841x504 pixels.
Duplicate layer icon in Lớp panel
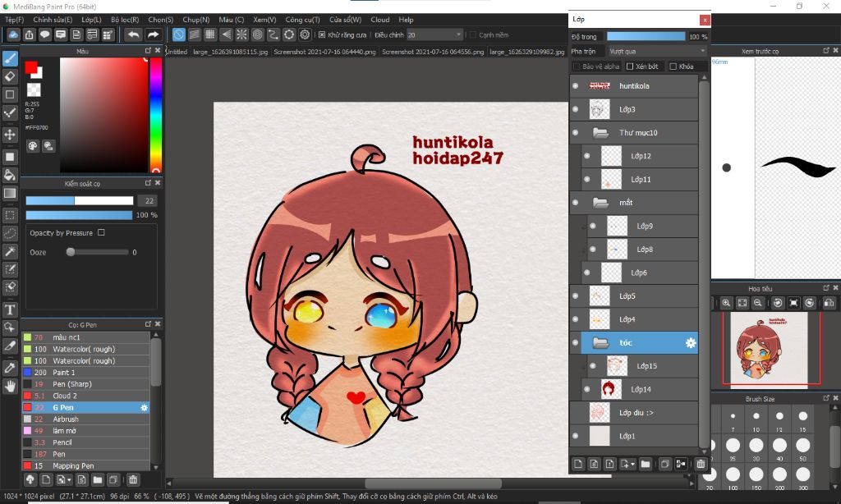[664, 464]
